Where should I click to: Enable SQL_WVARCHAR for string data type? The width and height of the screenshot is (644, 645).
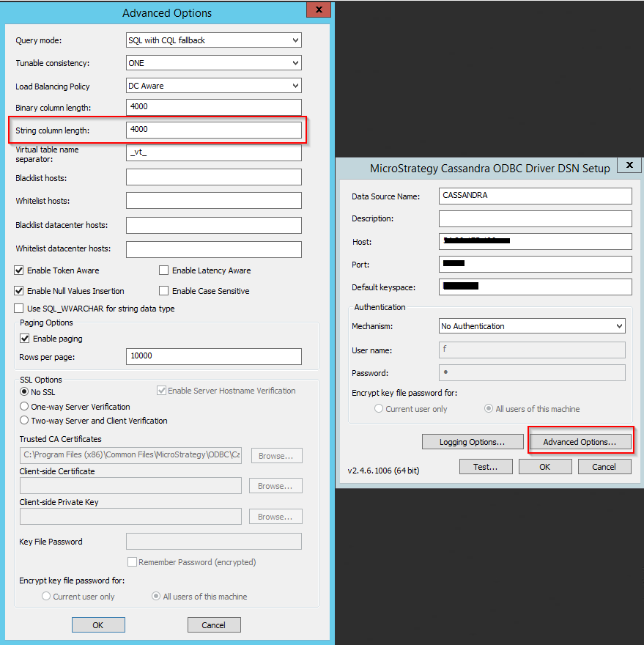18,307
